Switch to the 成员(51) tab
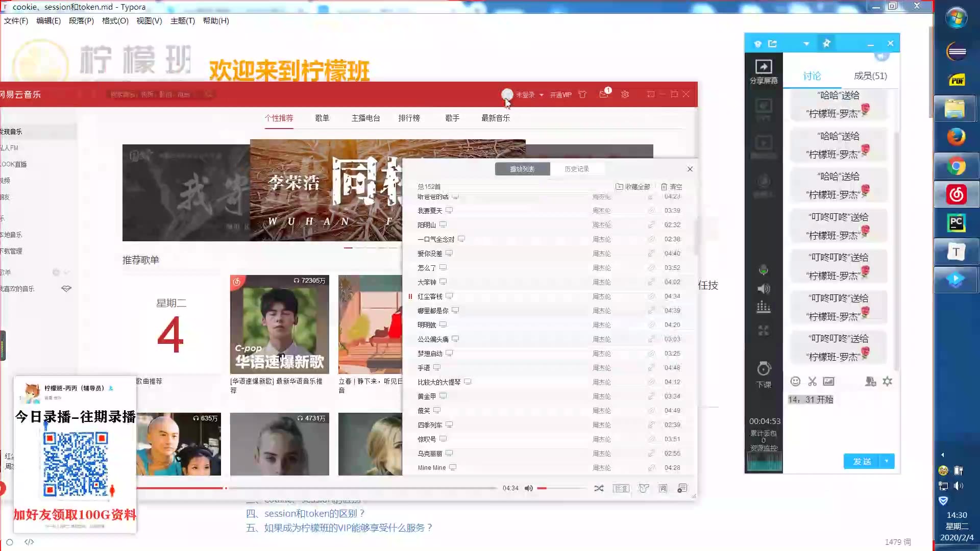Image resolution: width=980 pixels, height=551 pixels. (x=870, y=76)
